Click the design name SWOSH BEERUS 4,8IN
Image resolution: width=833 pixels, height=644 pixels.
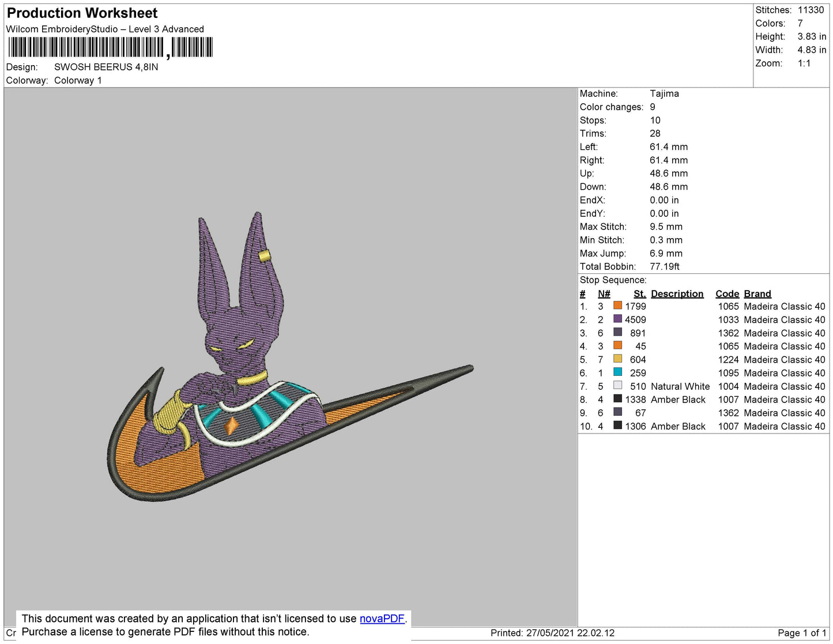click(106, 67)
